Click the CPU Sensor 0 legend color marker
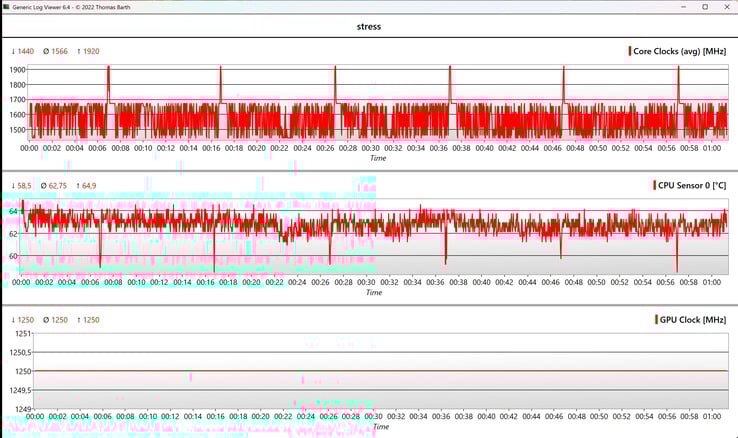 tap(654, 185)
